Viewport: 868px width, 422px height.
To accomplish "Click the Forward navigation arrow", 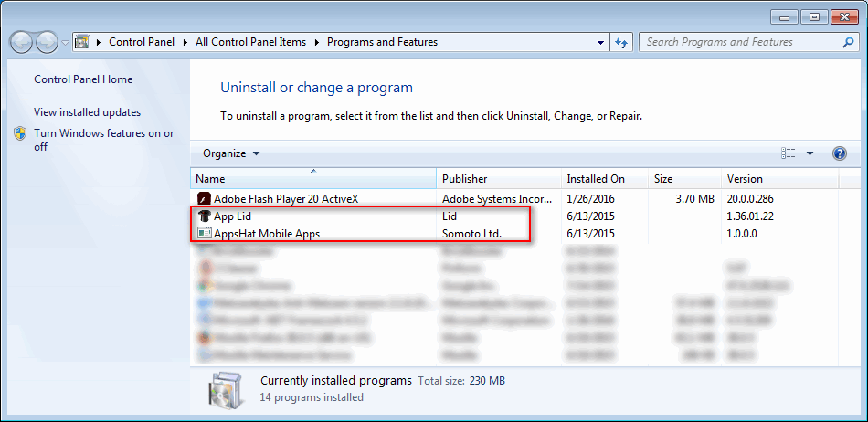I will click(47, 43).
